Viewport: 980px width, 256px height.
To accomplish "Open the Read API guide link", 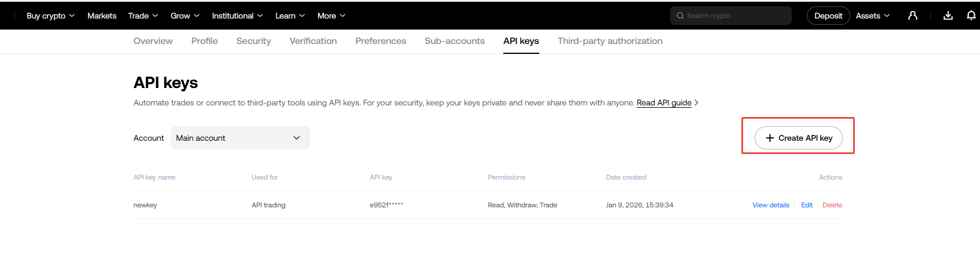I will 664,103.
